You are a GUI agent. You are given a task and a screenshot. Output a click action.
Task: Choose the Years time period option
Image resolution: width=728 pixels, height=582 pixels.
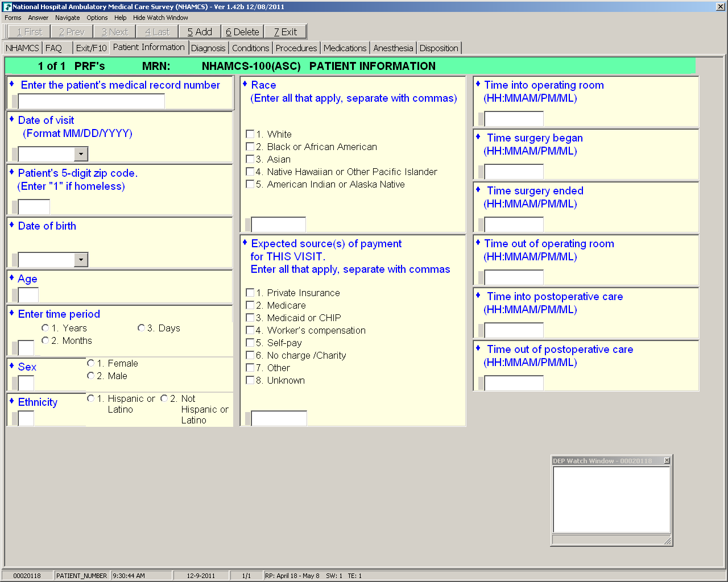[x=45, y=328]
